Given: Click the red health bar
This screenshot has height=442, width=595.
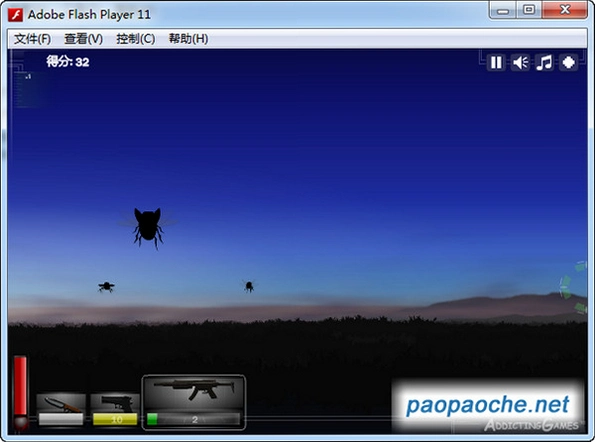Looking at the screenshot, I should click(x=20, y=386).
